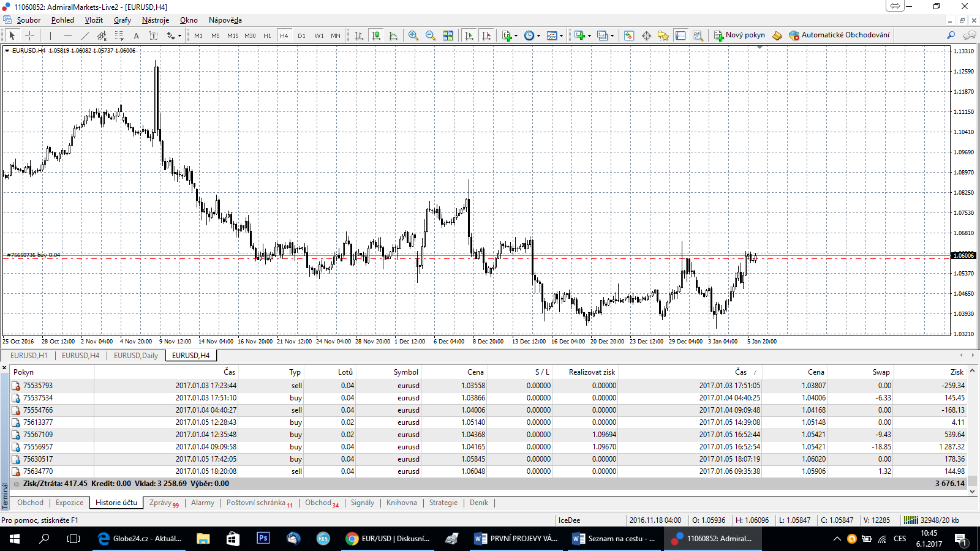Pick the equidistant channel tool
The height and width of the screenshot is (551, 980).
pyautogui.click(x=102, y=36)
